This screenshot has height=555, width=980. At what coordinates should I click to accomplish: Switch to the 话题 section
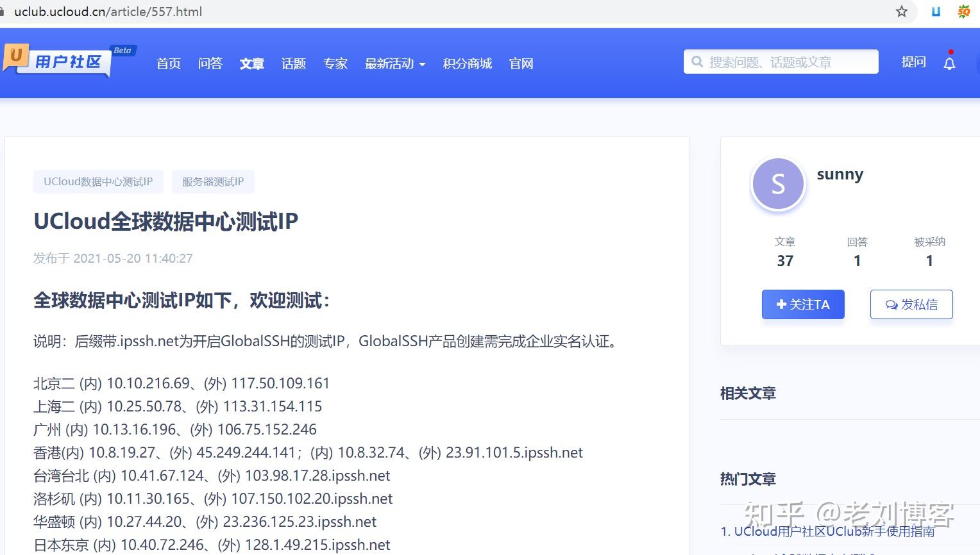[x=293, y=63]
